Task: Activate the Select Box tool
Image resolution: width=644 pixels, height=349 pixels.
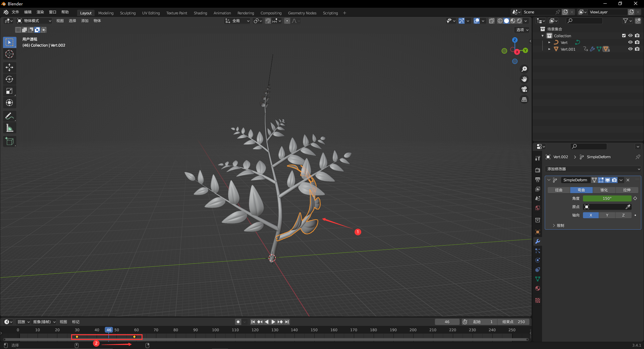Action: pos(9,42)
